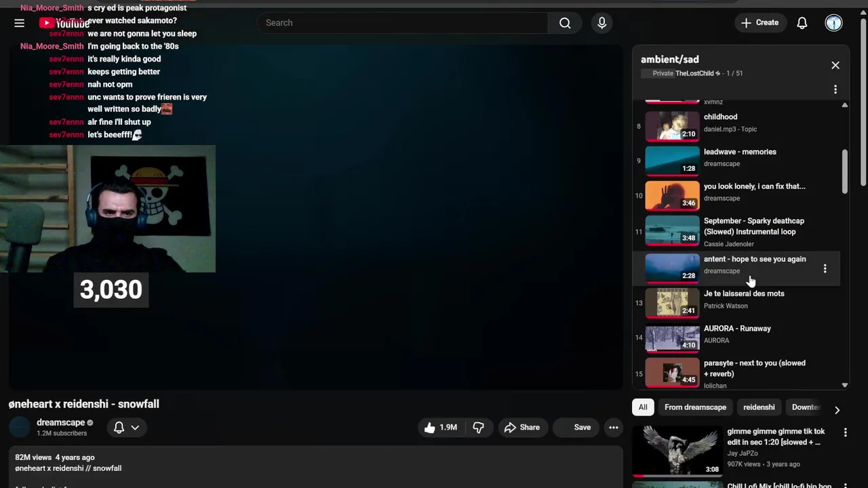Open playlist panel three-dot options
This screenshot has width=868, height=488.
click(835, 89)
